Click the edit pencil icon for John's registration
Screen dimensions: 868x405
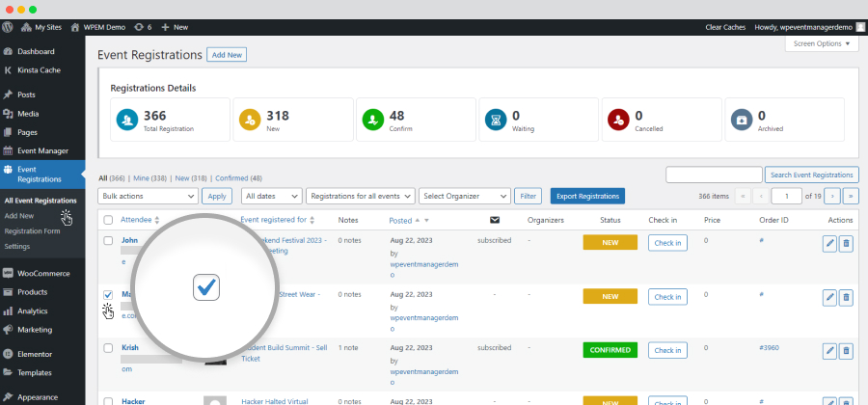click(x=829, y=244)
